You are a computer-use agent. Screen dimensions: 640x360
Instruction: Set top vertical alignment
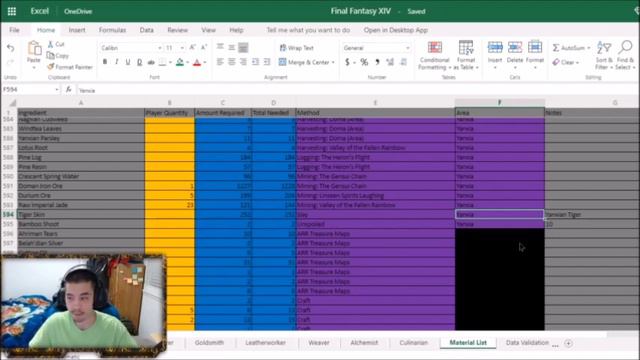tap(220, 47)
